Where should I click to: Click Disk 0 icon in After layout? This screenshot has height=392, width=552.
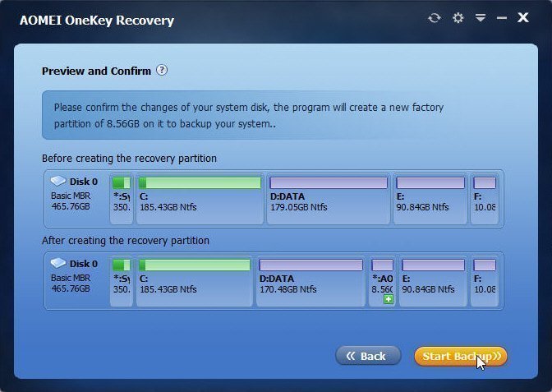pos(58,264)
